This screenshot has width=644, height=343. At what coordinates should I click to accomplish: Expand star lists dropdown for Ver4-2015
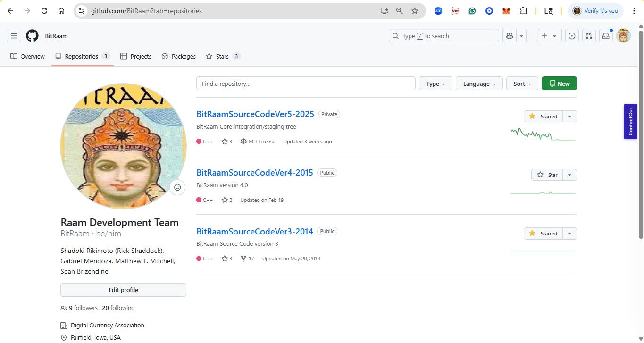[569, 175]
